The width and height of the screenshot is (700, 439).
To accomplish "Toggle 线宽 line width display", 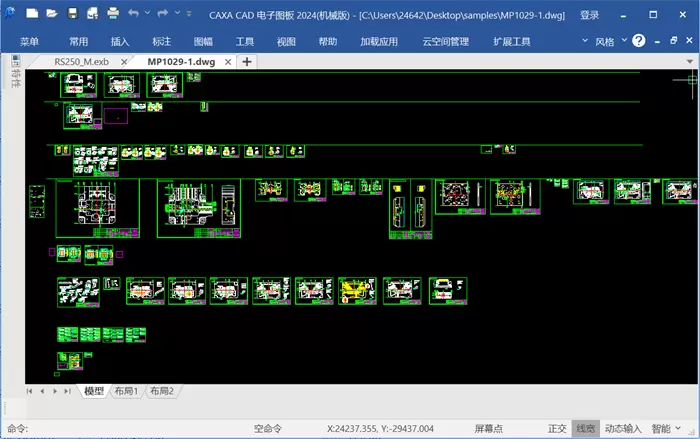I will (585, 428).
